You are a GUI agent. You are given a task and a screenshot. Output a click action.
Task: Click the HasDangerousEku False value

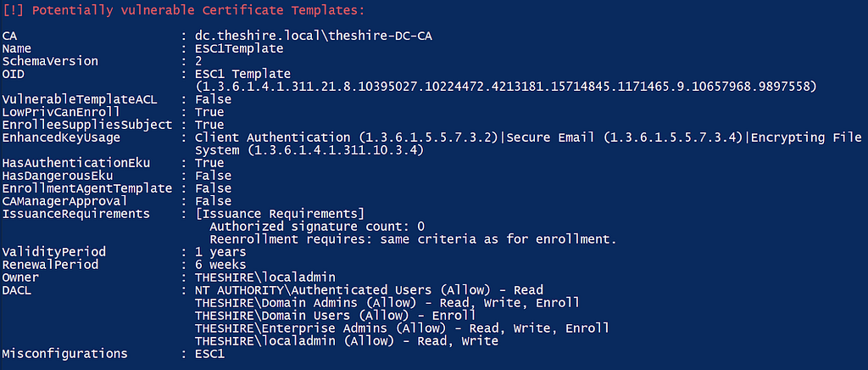[x=213, y=177]
